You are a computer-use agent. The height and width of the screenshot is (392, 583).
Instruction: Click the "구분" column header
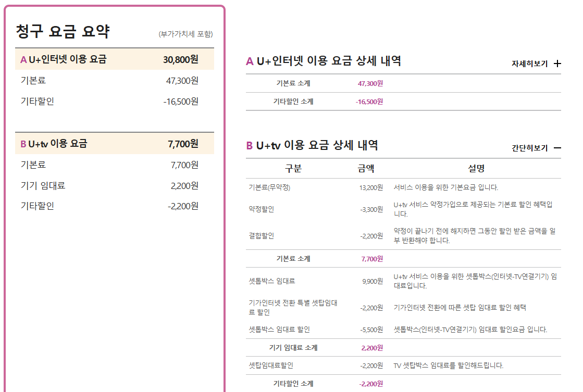[x=293, y=169]
